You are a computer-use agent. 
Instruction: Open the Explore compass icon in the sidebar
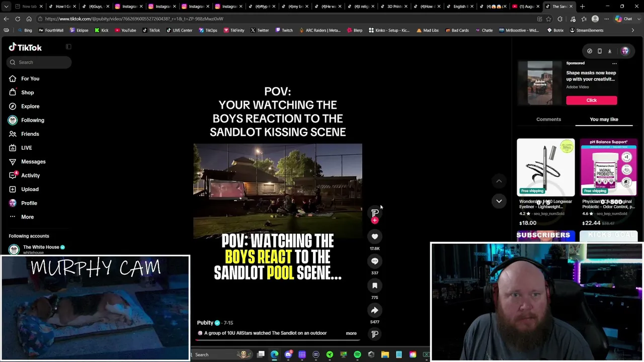pos(13,106)
